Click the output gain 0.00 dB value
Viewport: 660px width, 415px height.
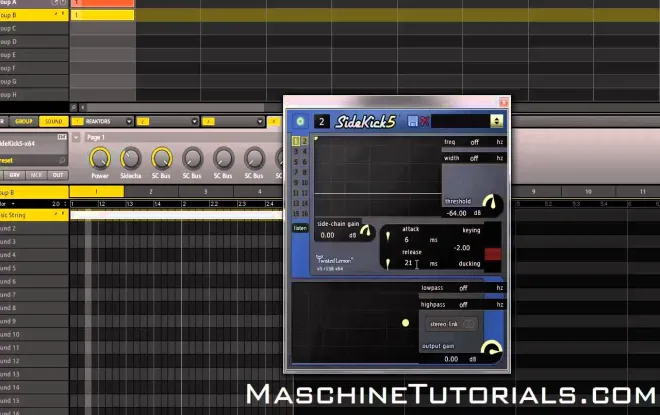pos(451,359)
